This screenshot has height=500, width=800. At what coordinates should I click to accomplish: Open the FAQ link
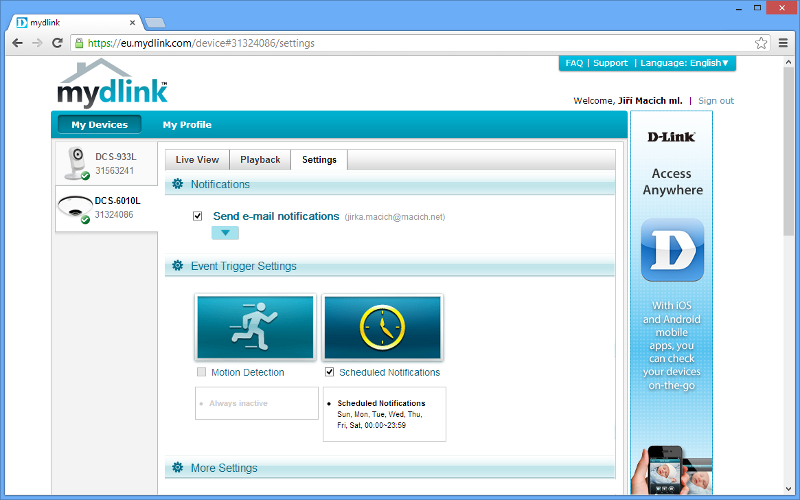coord(574,63)
